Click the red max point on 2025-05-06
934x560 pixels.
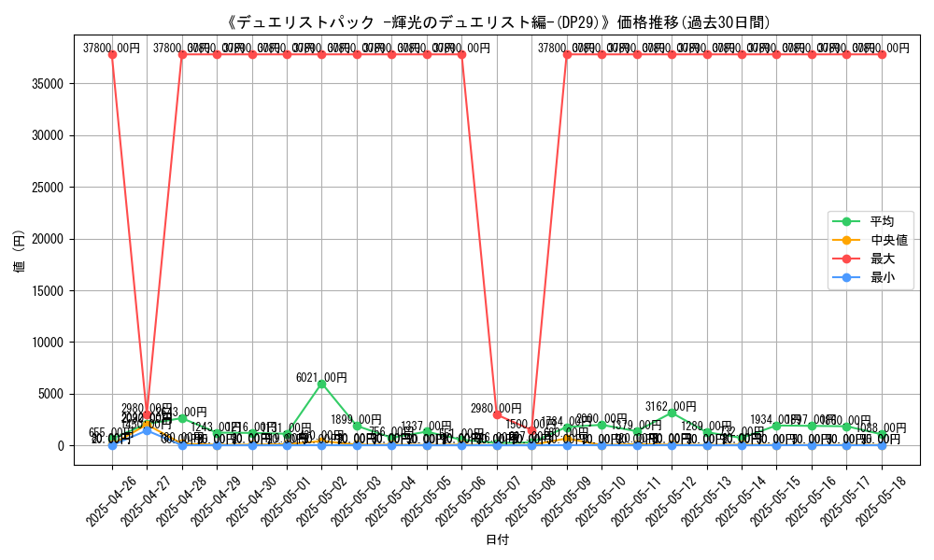pos(461,54)
